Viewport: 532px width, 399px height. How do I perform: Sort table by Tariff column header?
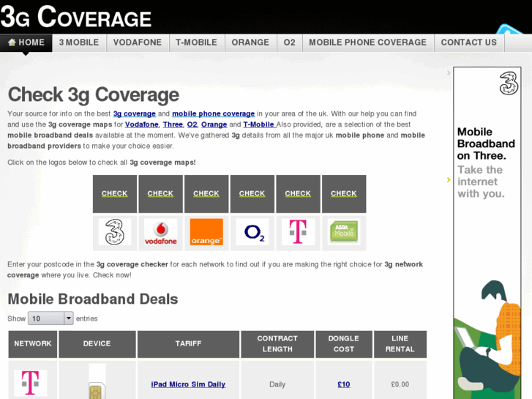pyautogui.click(x=188, y=344)
